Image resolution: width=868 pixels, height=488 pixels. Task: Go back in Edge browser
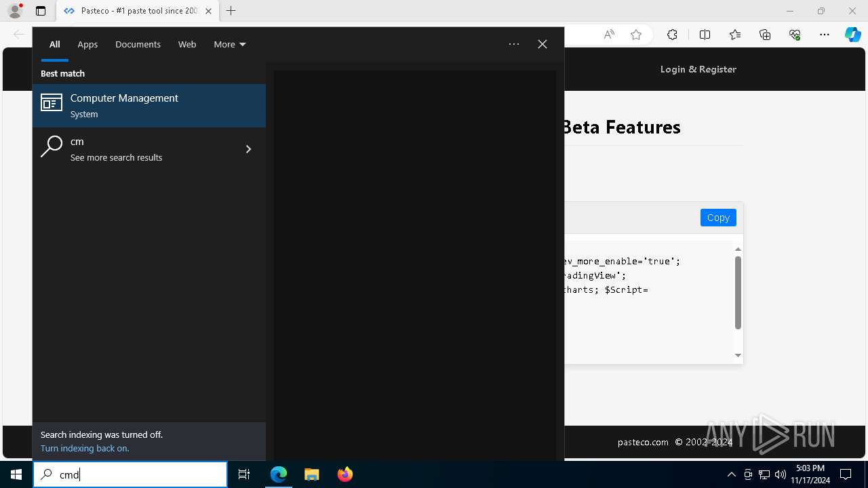[x=19, y=35]
